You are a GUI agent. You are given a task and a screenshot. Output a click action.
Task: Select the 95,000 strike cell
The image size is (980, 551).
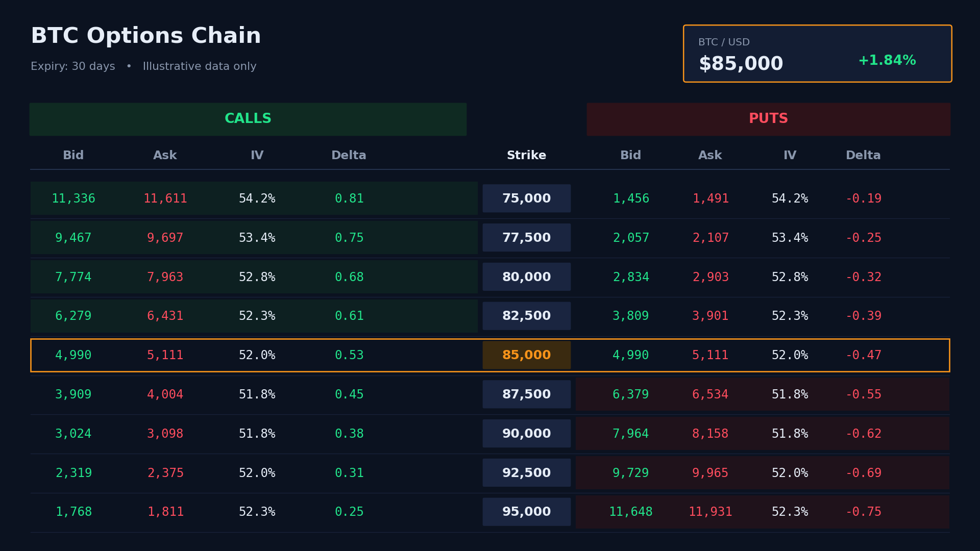coord(527,512)
